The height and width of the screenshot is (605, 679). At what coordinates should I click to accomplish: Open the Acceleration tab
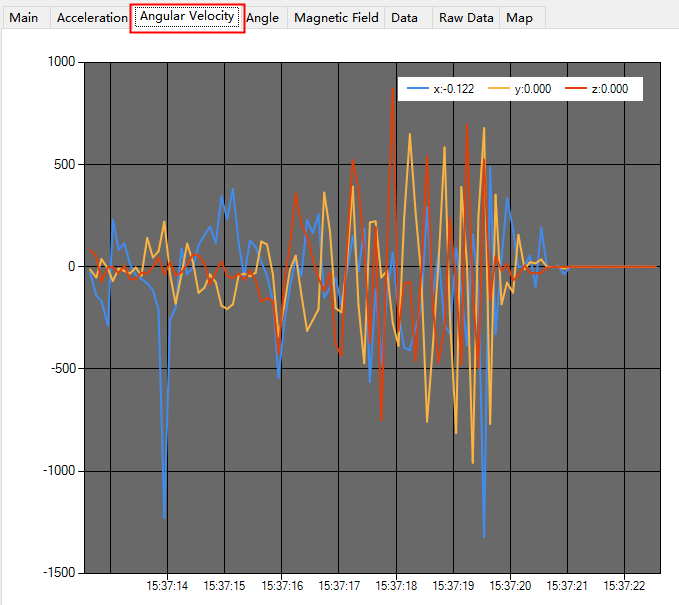92,18
